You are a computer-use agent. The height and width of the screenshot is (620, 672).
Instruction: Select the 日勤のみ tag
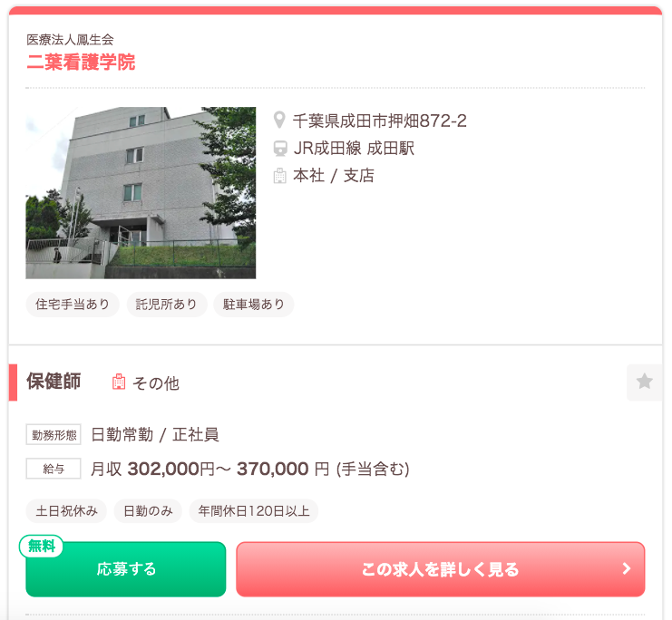tap(148, 510)
